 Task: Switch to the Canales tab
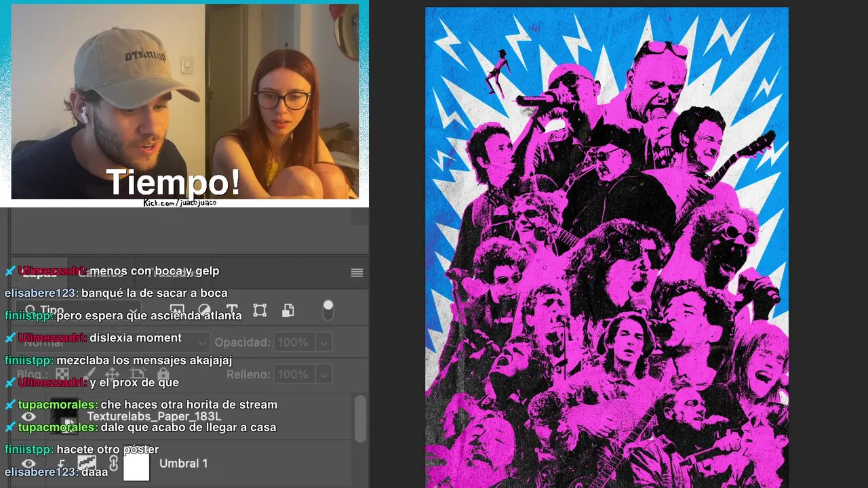coord(100,273)
